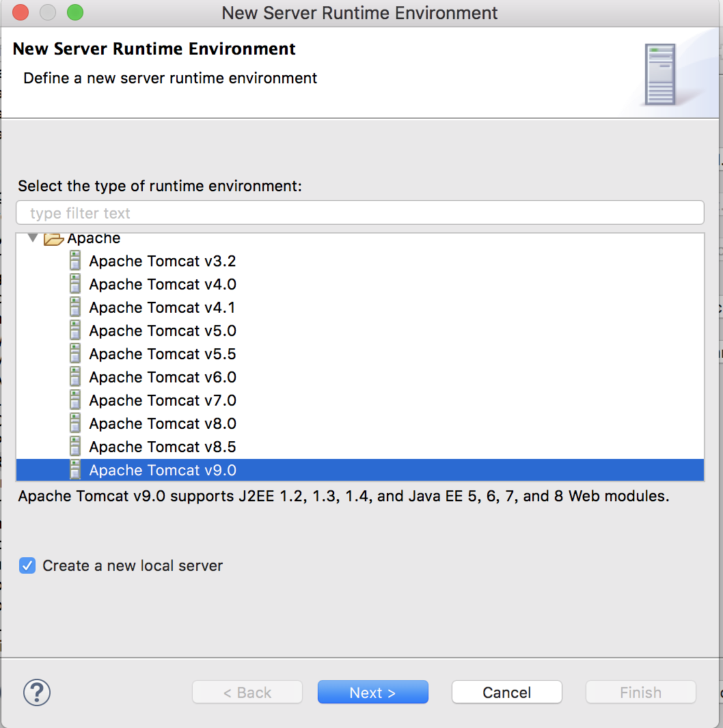Select Apache Tomcat v3.2 text
Screen dimensions: 723x728
point(163,261)
